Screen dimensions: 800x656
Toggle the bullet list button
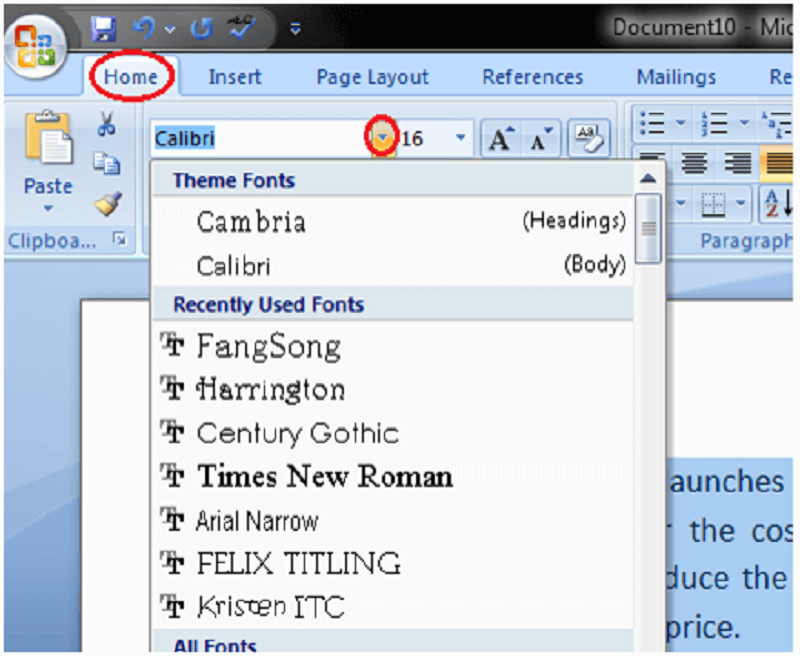[x=653, y=123]
